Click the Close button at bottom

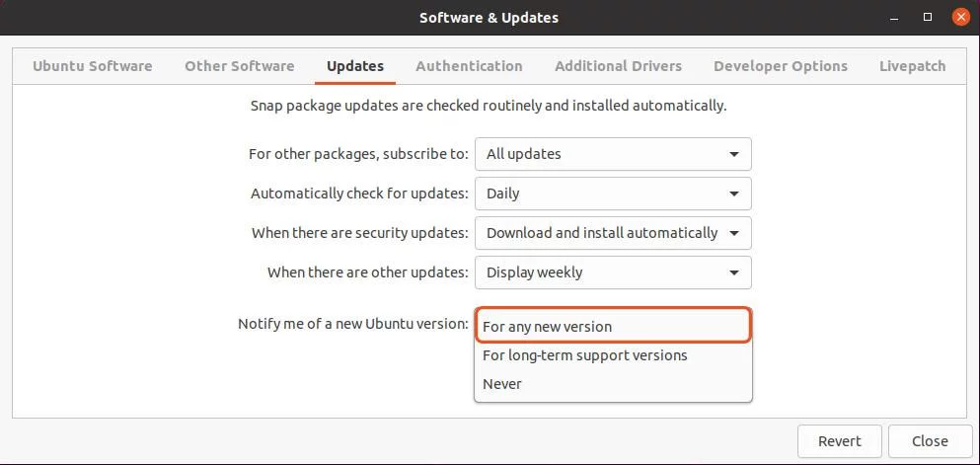(x=930, y=441)
